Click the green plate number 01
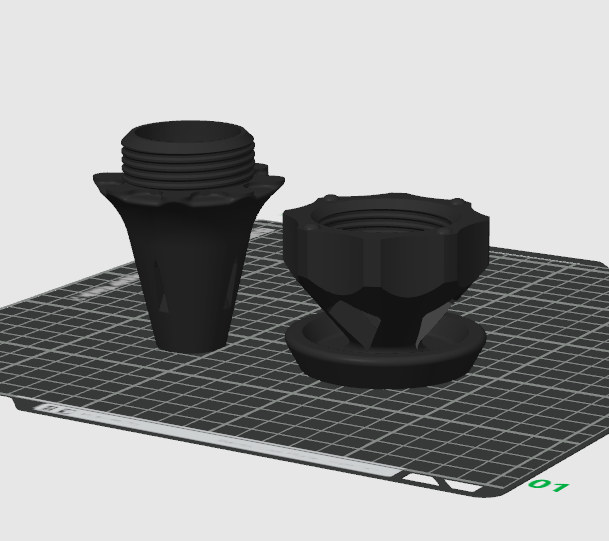This screenshot has width=609, height=541. click(548, 485)
